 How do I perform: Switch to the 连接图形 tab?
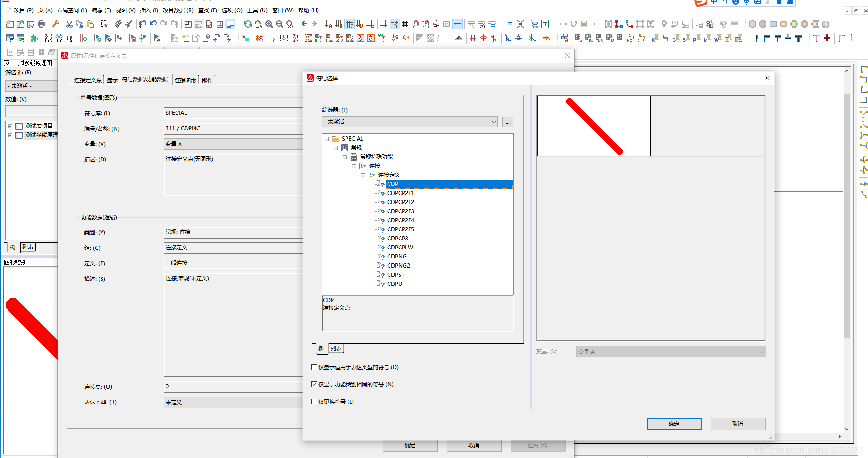coord(185,80)
